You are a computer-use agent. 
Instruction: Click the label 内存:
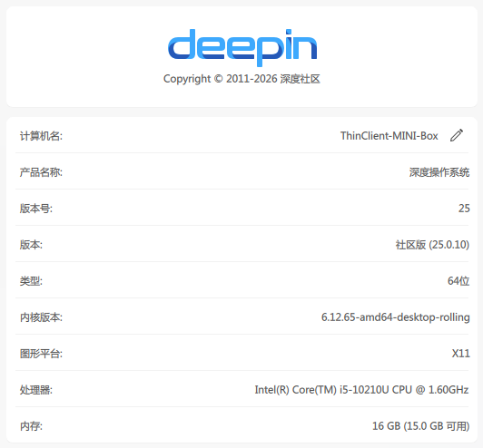(x=31, y=426)
